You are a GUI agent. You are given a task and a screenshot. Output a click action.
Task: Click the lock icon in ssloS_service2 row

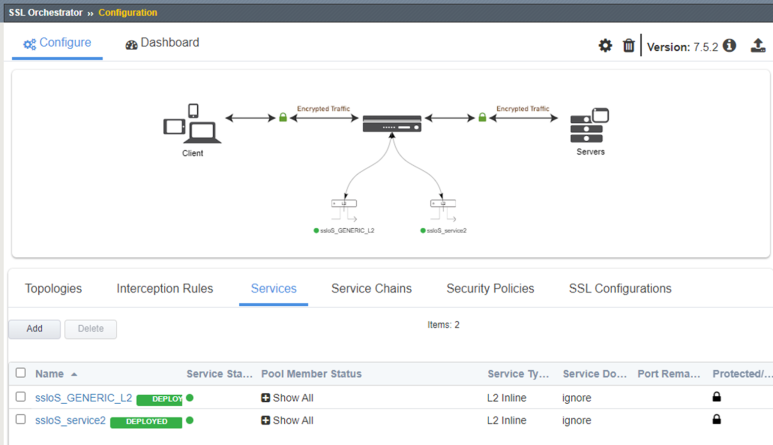tap(717, 419)
